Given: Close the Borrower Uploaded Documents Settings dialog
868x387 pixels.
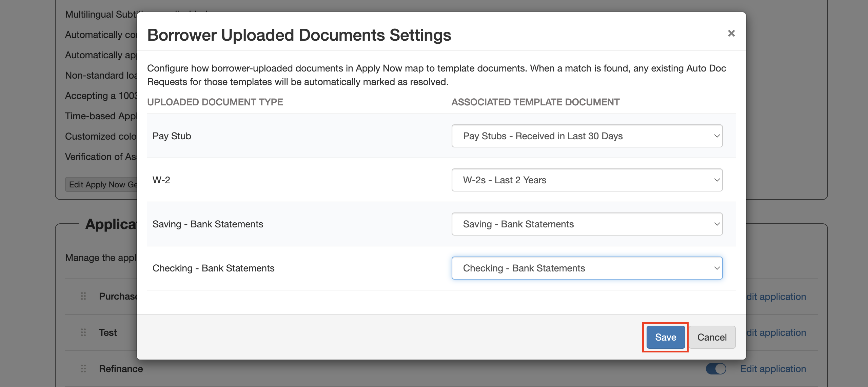Looking at the screenshot, I should (x=731, y=33).
